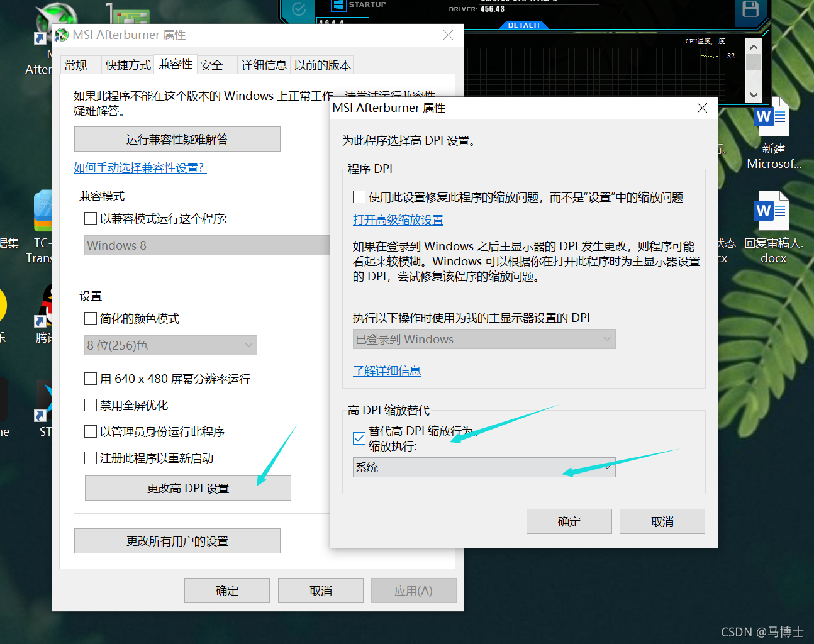Check 禁用全屏优化 option

coord(91,405)
